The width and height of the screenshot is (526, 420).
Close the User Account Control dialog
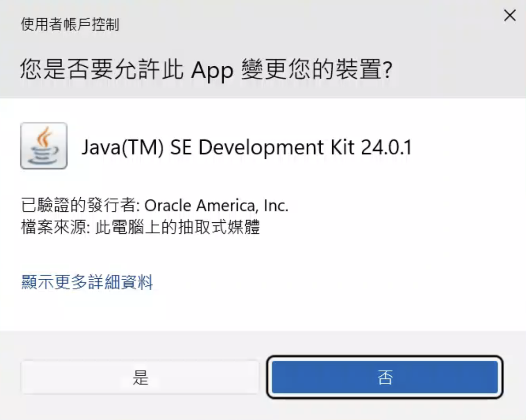pos(510,16)
